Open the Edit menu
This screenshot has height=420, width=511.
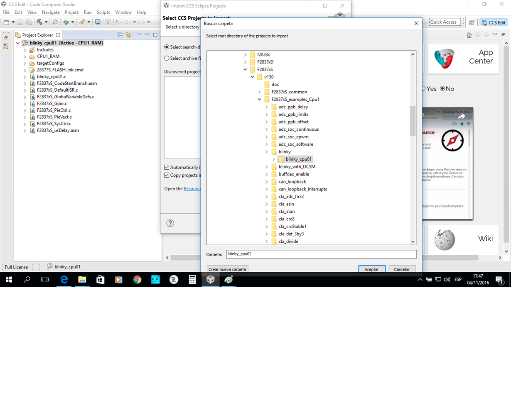(x=18, y=12)
